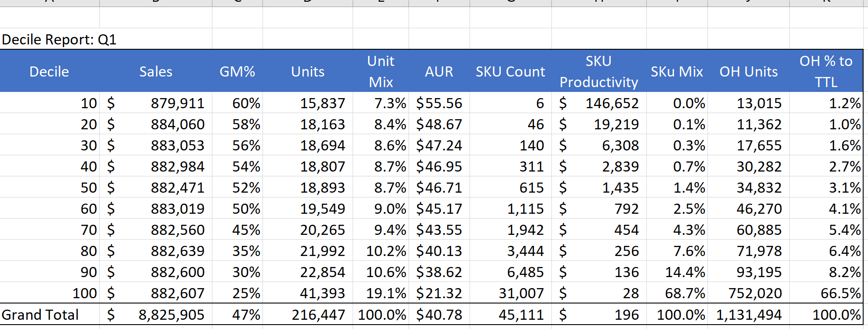Viewport: 868px width, 329px height.
Task: Click units cell 18,163
Action: [x=308, y=124]
